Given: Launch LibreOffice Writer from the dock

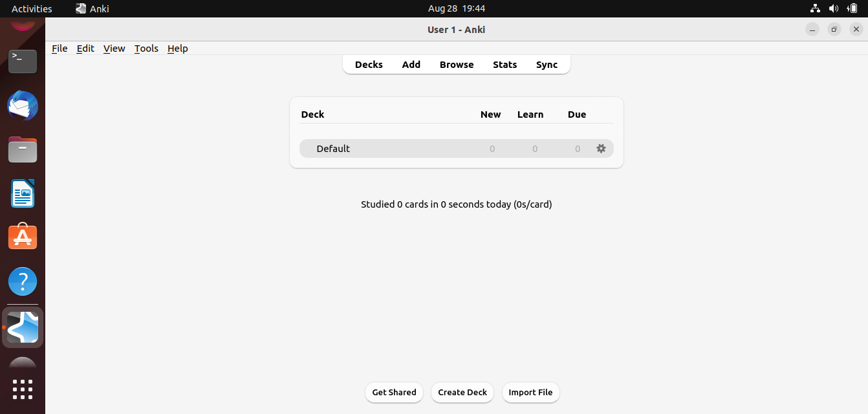Looking at the screenshot, I should (23, 194).
